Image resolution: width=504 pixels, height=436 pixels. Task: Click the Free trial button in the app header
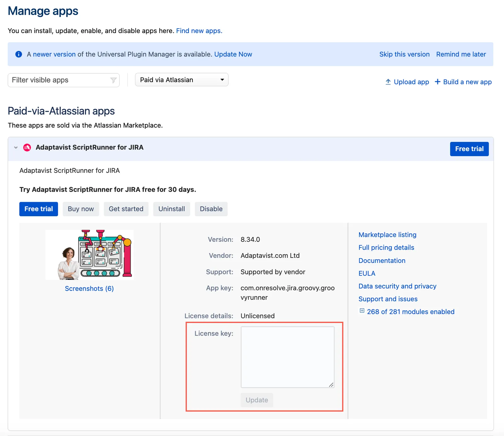(469, 149)
